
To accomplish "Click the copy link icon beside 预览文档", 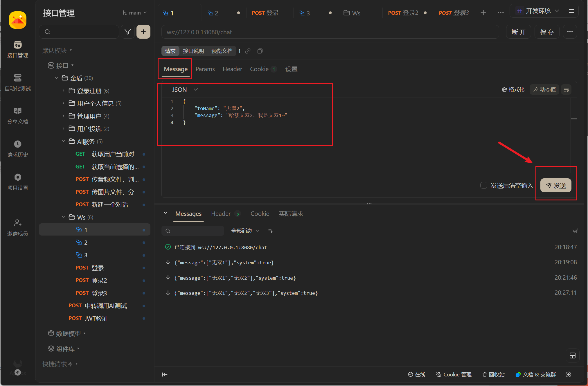I will 248,51.
